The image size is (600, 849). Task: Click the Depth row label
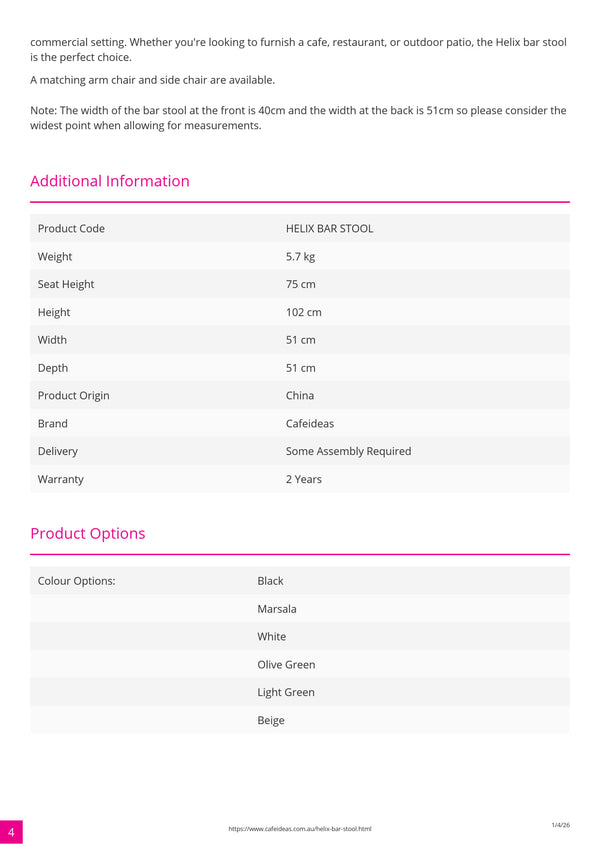click(53, 368)
